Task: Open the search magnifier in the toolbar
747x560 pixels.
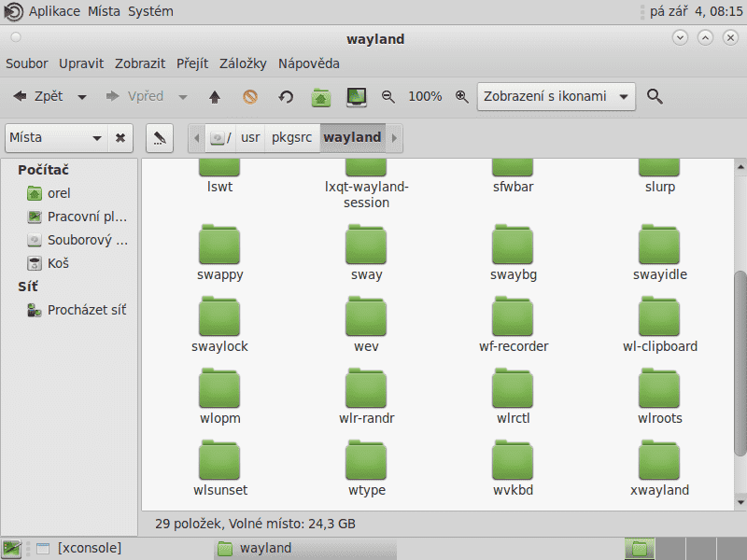Action: coord(655,97)
